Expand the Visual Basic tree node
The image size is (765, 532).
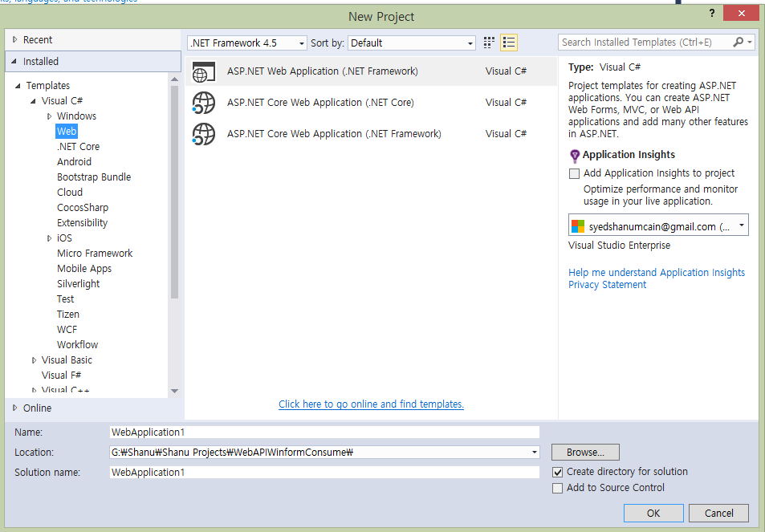click(x=34, y=359)
